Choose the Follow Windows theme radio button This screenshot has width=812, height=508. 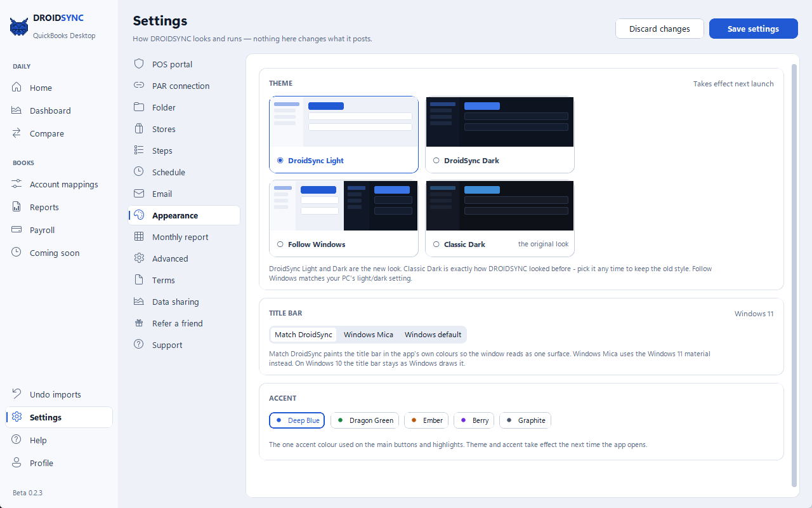(280, 244)
